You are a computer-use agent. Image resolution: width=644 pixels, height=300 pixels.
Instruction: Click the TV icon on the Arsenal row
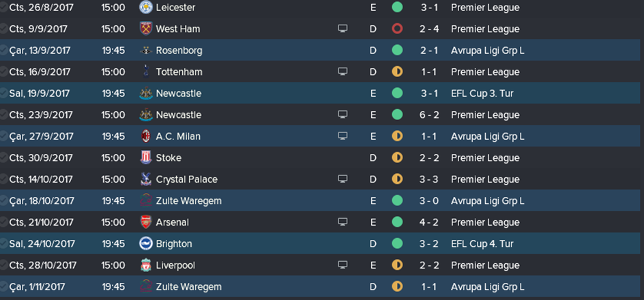pyautogui.click(x=342, y=222)
